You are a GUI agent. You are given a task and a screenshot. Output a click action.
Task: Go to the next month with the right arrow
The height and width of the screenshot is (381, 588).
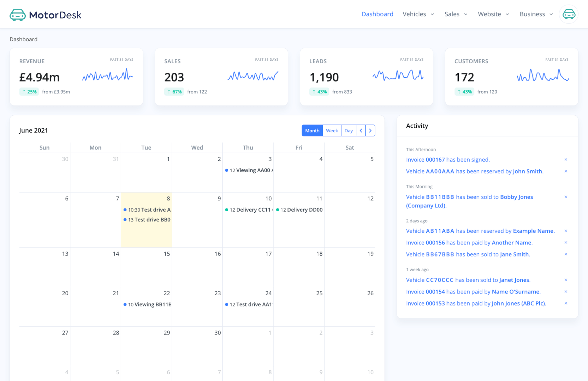[370, 131]
